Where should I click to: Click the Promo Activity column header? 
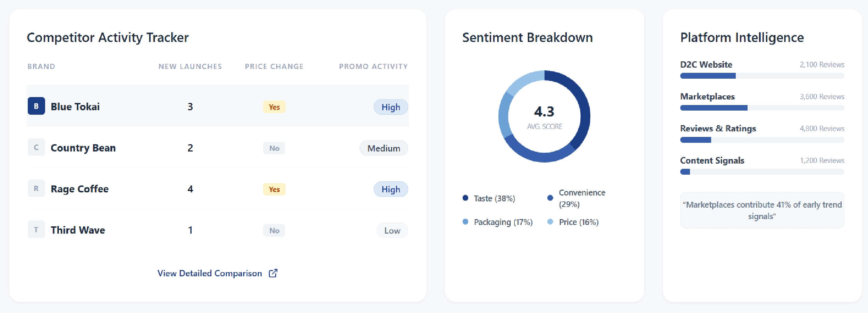(373, 66)
